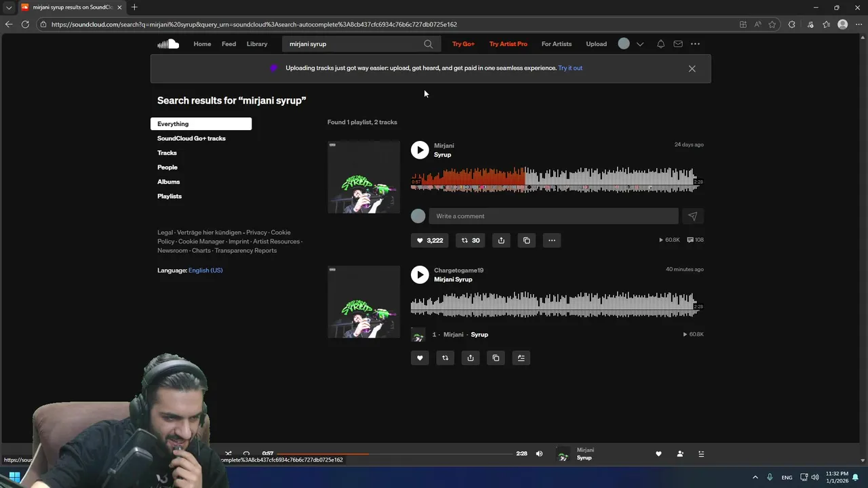Change language via English (US)
This screenshot has width=868, height=488.
click(x=205, y=270)
